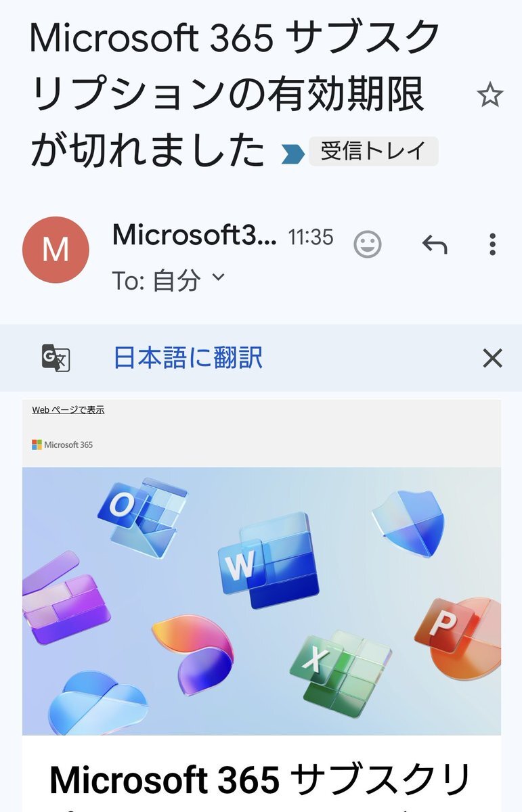Tap the sender avatar with letter M
This screenshot has width=522, height=812.
(x=56, y=250)
